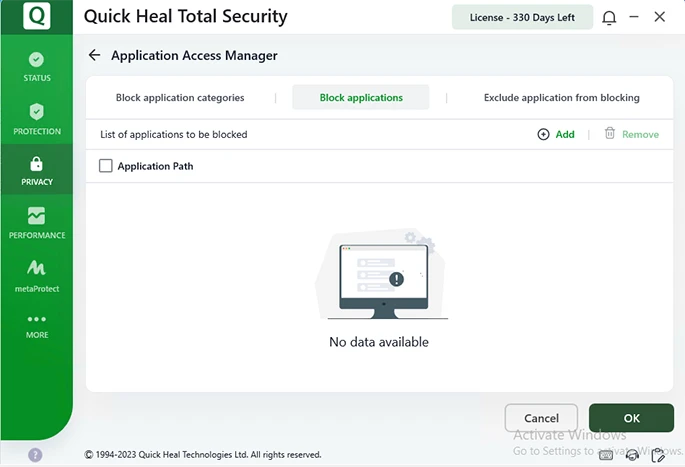Screen dimensions: 685x467
Task: Add an application to block list
Action: click(556, 134)
